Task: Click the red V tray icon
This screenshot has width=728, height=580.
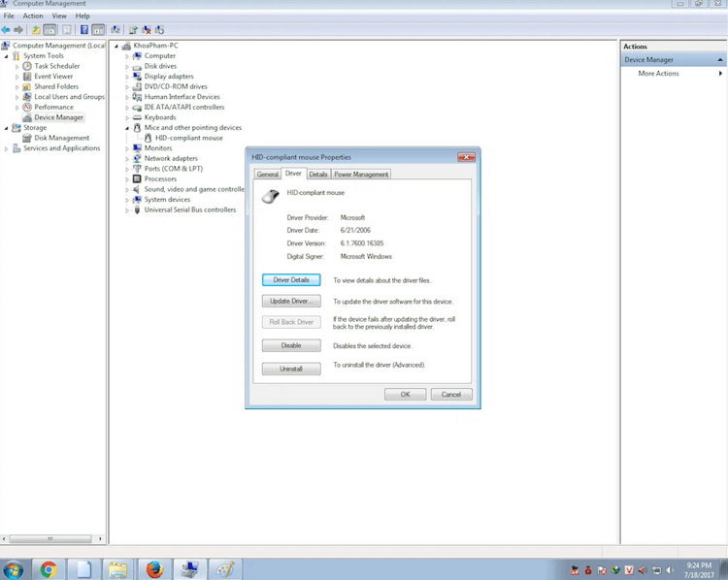Action: [629, 570]
